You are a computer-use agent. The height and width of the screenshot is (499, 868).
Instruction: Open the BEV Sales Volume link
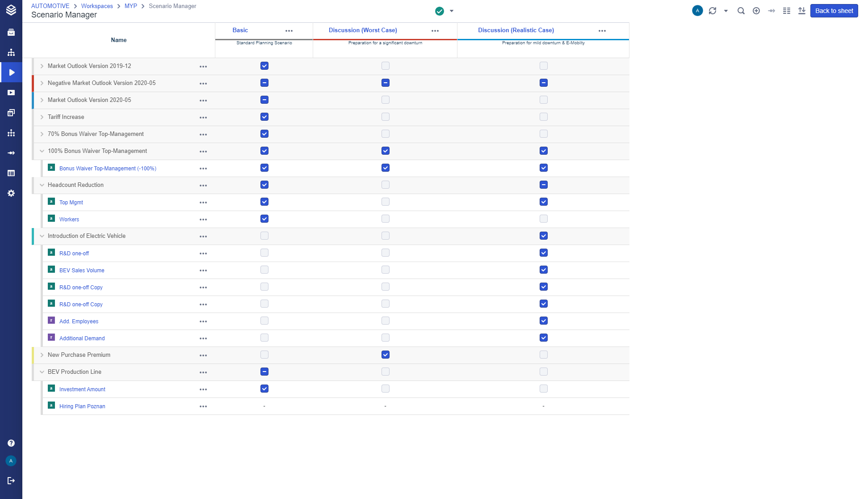tap(82, 271)
